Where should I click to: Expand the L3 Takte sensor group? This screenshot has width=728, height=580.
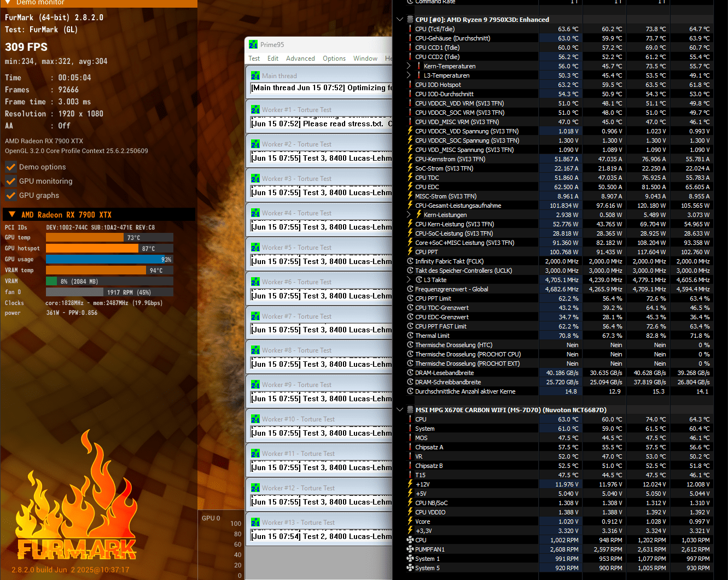(409, 280)
